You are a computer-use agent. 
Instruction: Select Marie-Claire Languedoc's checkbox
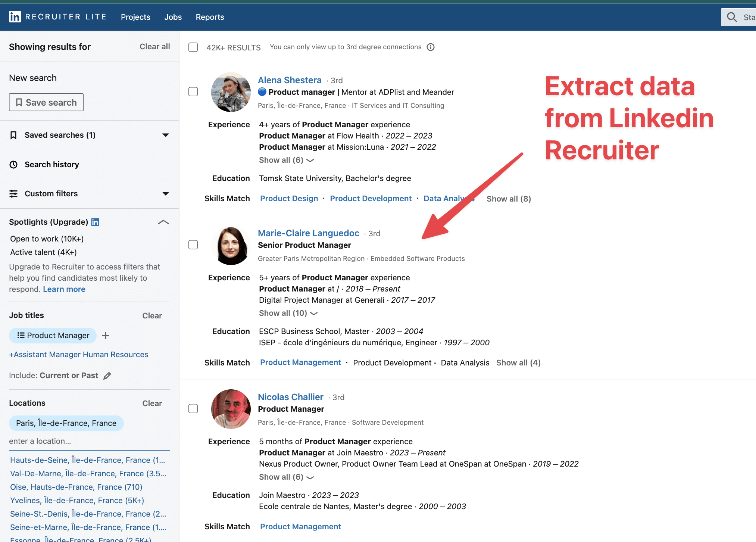pos(193,245)
